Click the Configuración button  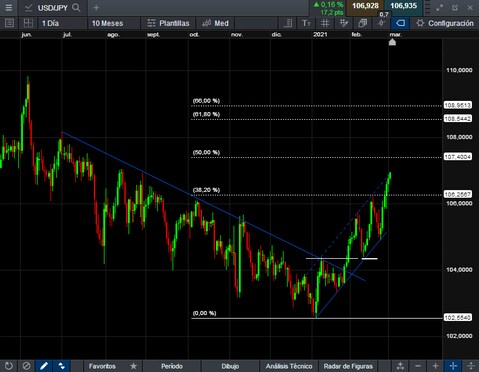click(445, 23)
